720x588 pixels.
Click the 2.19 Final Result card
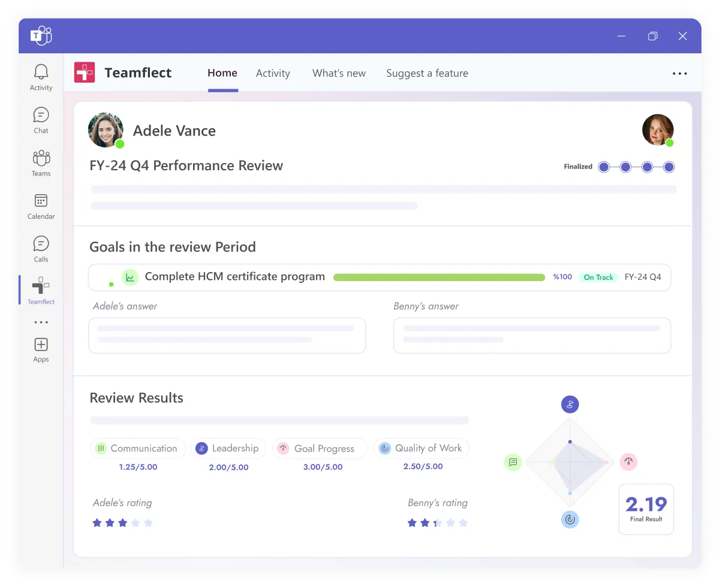pos(646,509)
